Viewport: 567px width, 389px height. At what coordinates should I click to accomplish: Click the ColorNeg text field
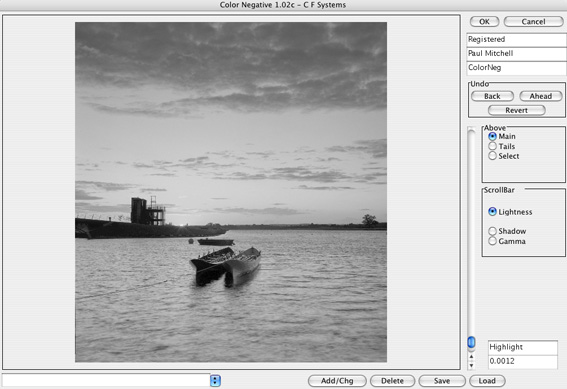pyautogui.click(x=516, y=68)
